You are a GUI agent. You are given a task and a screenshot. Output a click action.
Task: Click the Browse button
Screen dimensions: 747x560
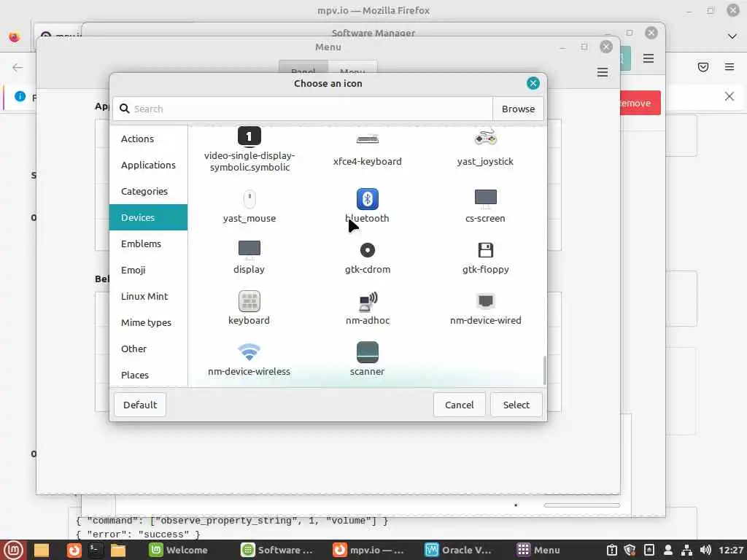coord(518,109)
